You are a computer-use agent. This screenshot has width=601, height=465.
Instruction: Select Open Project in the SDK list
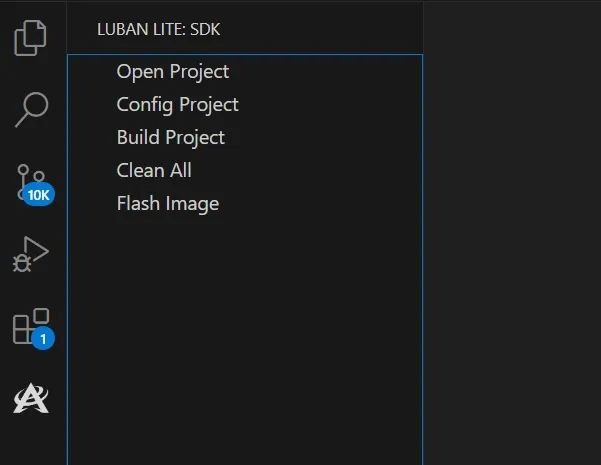tap(173, 72)
